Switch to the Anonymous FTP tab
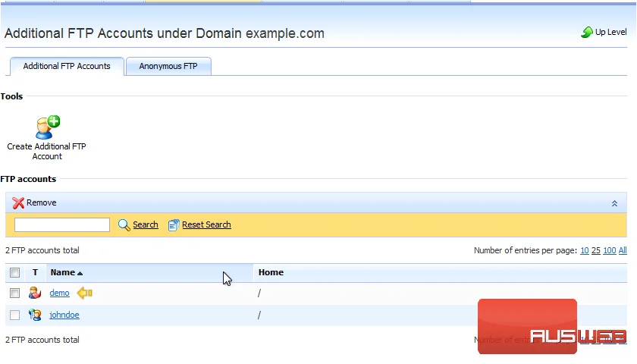The width and height of the screenshot is (637, 364). pos(168,66)
